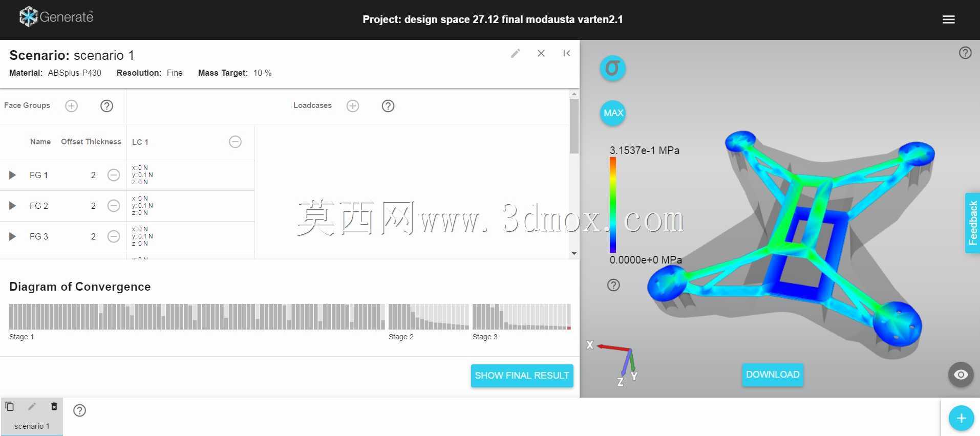Remove face group FG 2
Image resolution: width=980 pixels, height=436 pixels.
(114, 206)
